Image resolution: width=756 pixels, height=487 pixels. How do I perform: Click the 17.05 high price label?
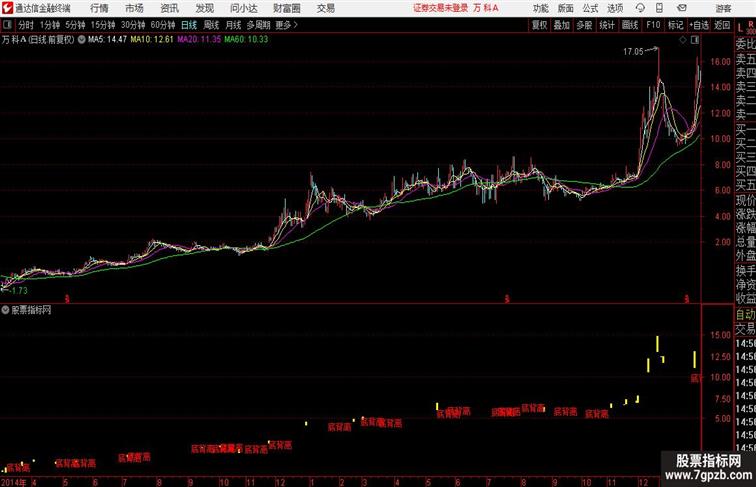[633, 52]
